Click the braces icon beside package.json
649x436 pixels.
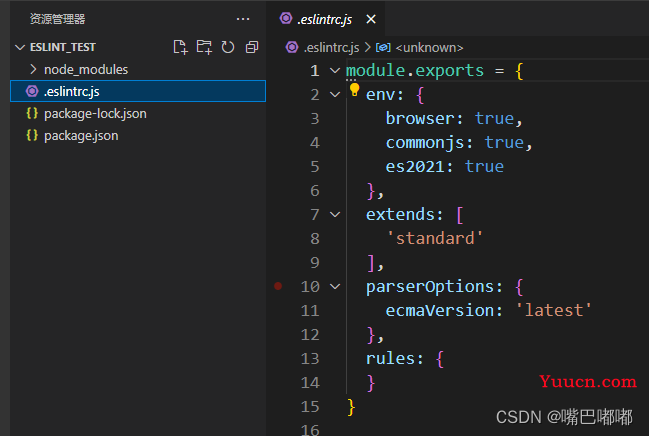coord(32,135)
